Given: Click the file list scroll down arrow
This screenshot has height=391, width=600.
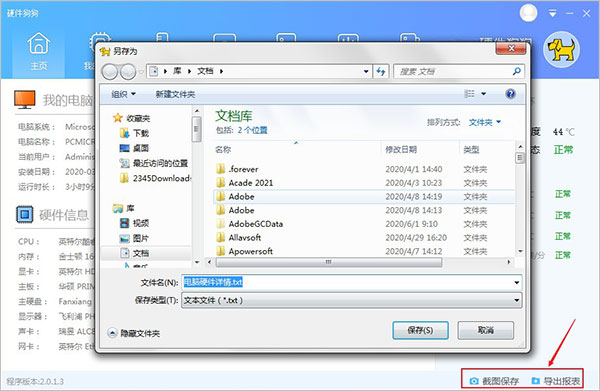Looking at the screenshot, I should tap(520, 251).
